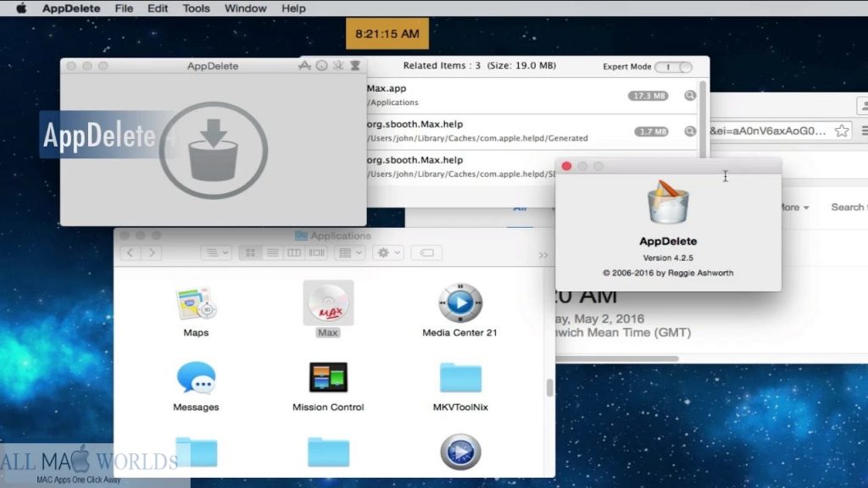The image size is (868, 488).
Task: Click the hourglass-shaped icon in AppDelete title bar
Action: (x=355, y=66)
